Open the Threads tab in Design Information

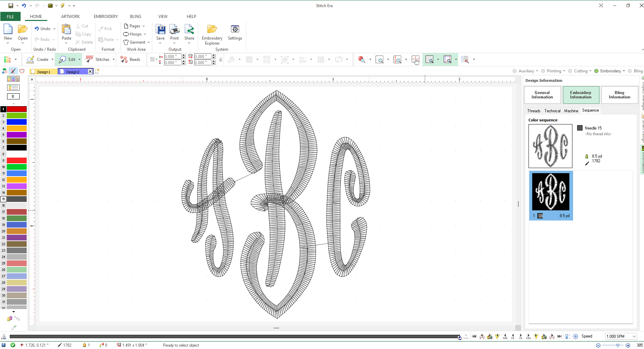click(534, 111)
